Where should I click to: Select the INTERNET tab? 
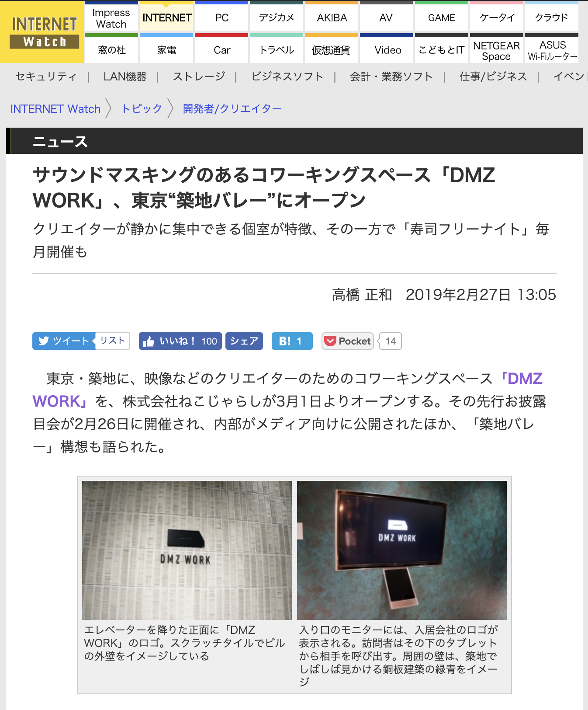[x=166, y=16]
